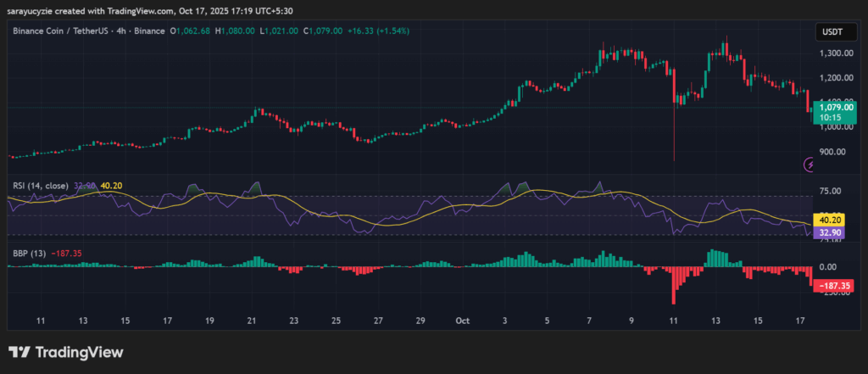Image resolution: width=868 pixels, height=374 pixels.
Task: Click date 21 on the time axis
Action: point(252,321)
